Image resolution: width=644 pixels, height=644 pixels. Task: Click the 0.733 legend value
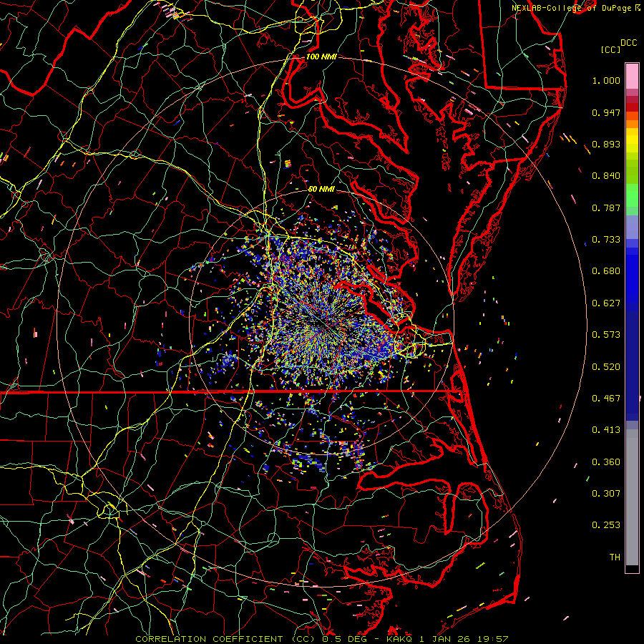[606, 240]
